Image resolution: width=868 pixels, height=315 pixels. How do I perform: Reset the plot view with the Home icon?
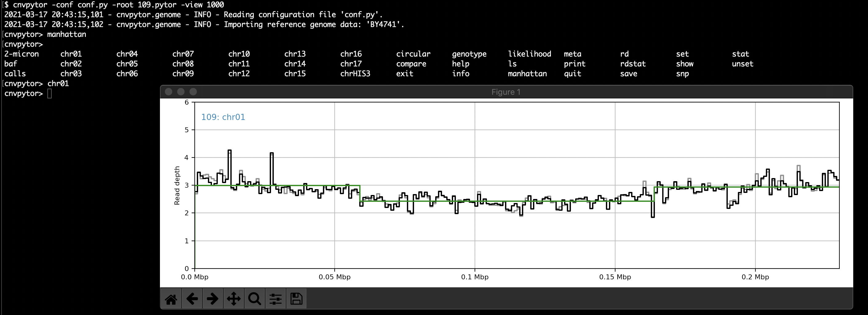[x=171, y=298]
